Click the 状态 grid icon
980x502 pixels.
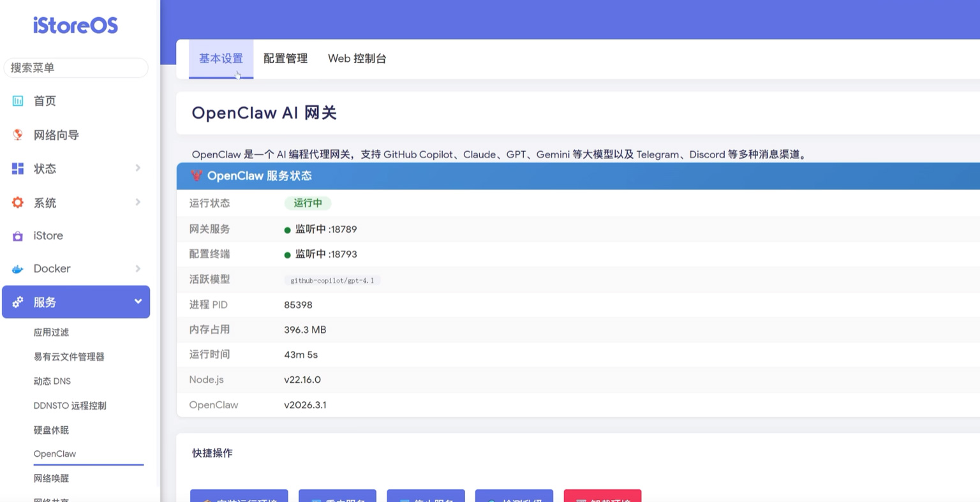(18, 168)
